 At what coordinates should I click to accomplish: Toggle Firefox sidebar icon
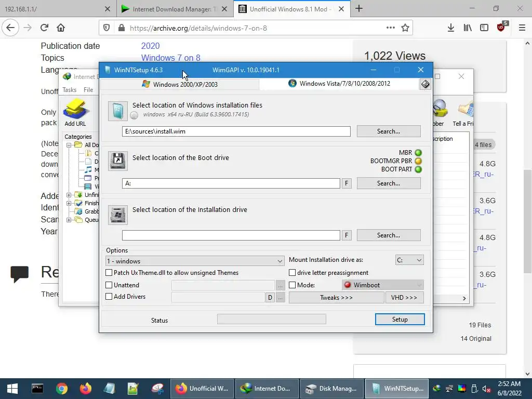pos(484,28)
